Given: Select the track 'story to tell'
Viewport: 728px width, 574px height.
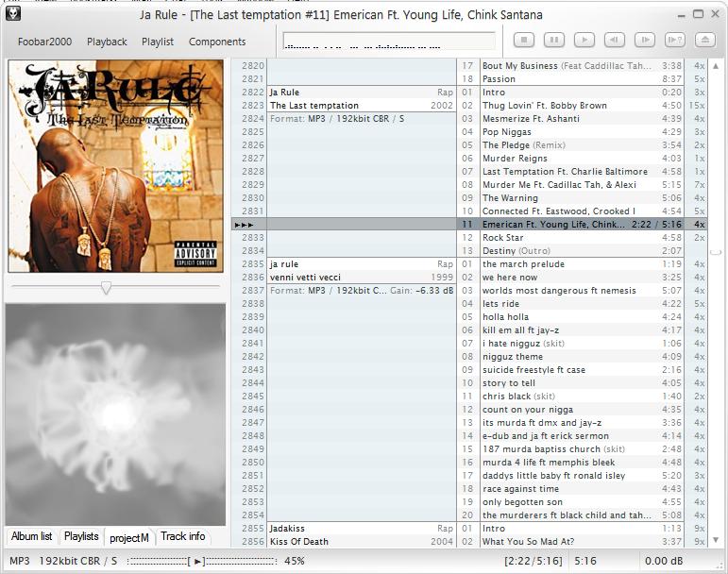Looking at the screenshot, I should coord(582,383).
